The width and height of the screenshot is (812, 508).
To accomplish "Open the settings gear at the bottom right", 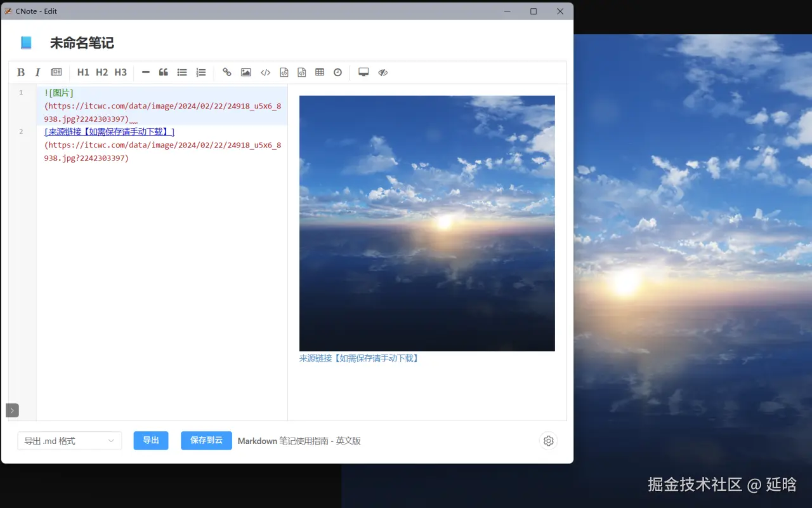I will (549, 441).
